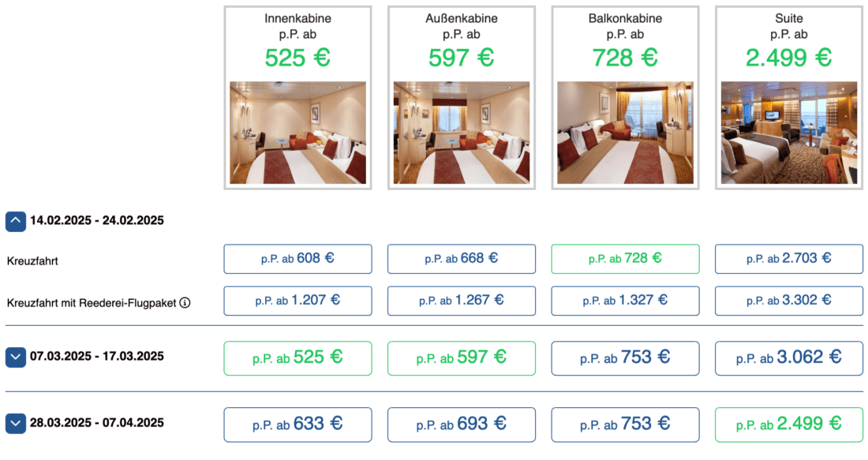Expand the 28.03.2025 - 07.04.2025 date row
Viewport: 868px width, 460px height.
tap(17, 423)
